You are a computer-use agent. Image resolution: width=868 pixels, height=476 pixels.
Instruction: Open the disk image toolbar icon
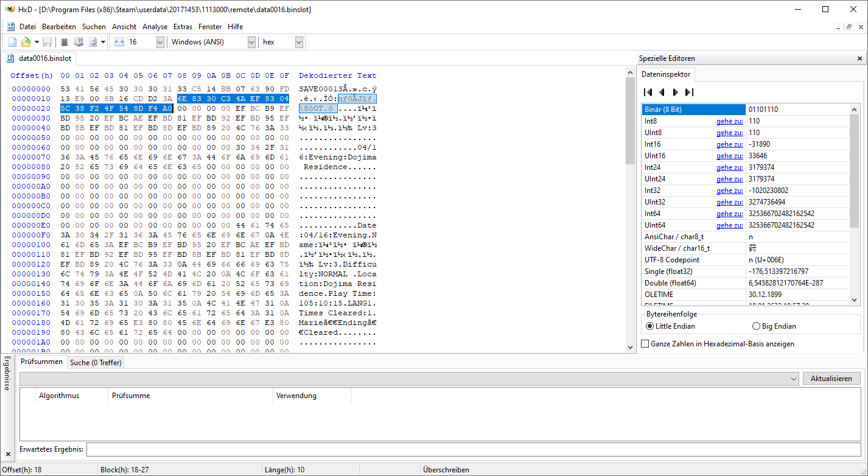click(93, 42)
